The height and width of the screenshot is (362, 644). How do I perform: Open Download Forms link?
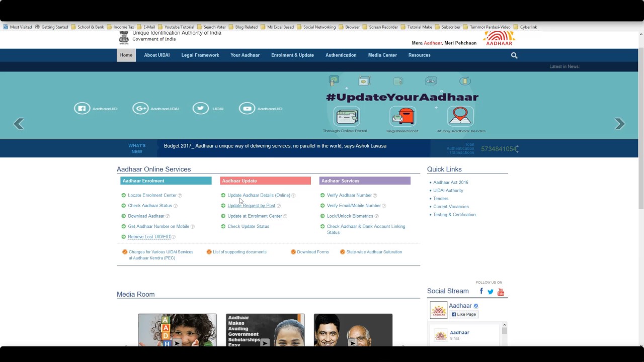point(313,252)
